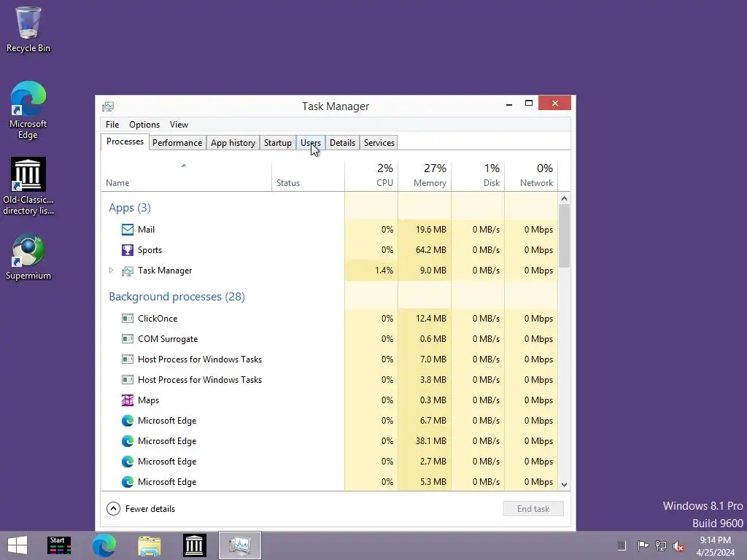747x560 pixels.
Task: Click the Task Manager taskbar button
Action: coord(239,545)
